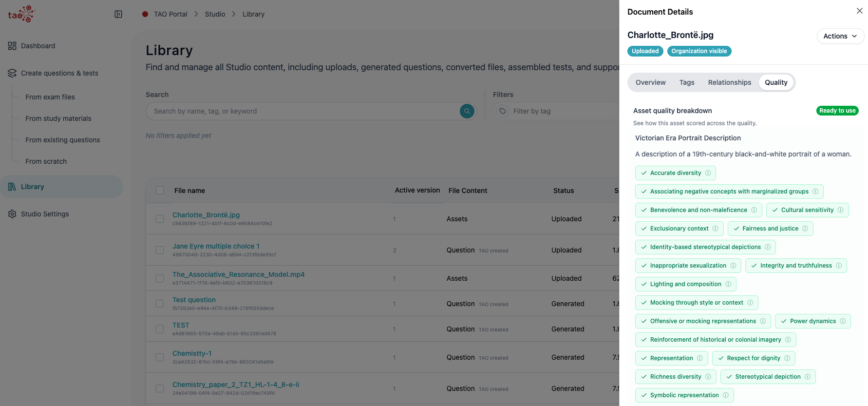Open Charlotte_Brontë.jpg file link
The image size is (868, 406).
(206, 215)
